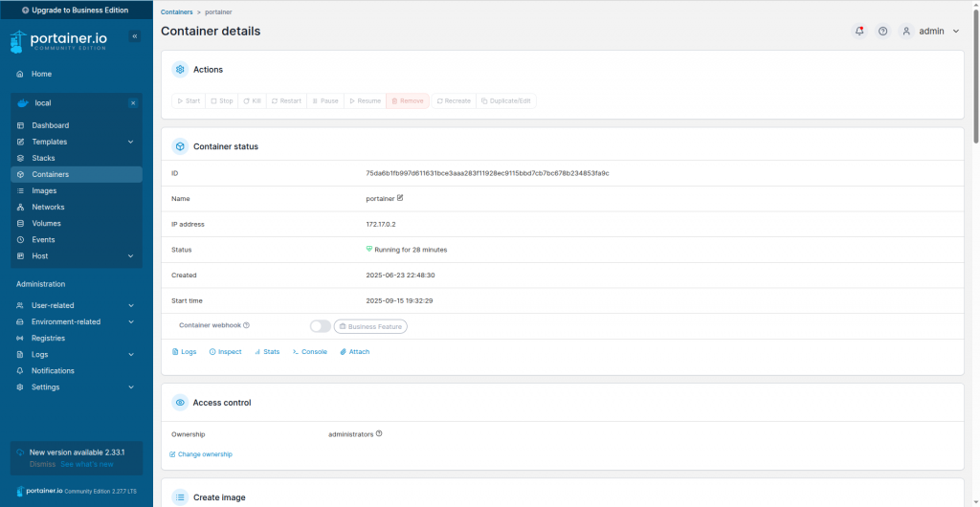Click the Recreate button

454,100
